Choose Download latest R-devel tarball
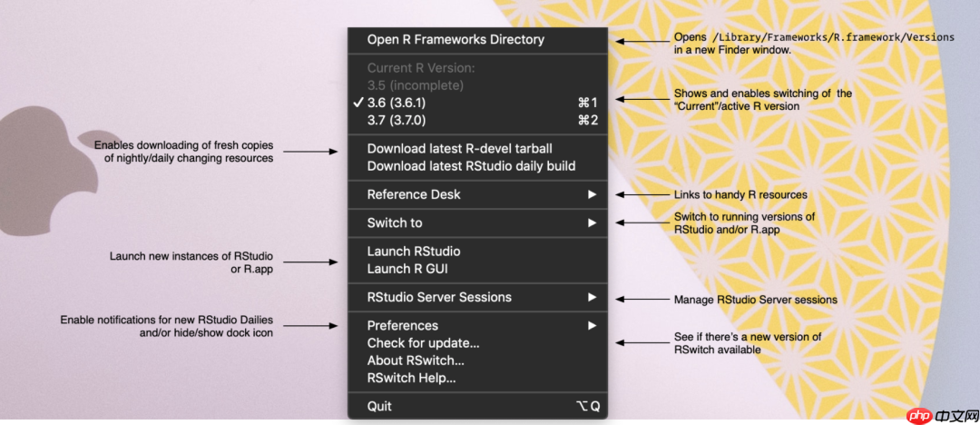The width and height of the screenshot is (980, 425). 477,149
